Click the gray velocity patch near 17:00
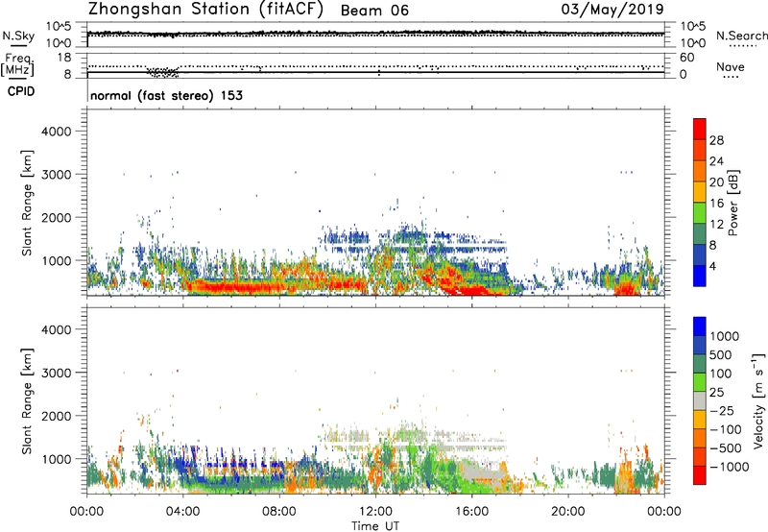 [485, 472]
